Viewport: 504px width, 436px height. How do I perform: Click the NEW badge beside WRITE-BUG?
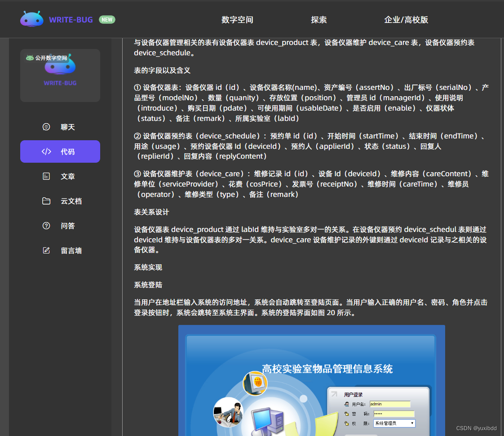pyautogui.click(x=107, y=19)
